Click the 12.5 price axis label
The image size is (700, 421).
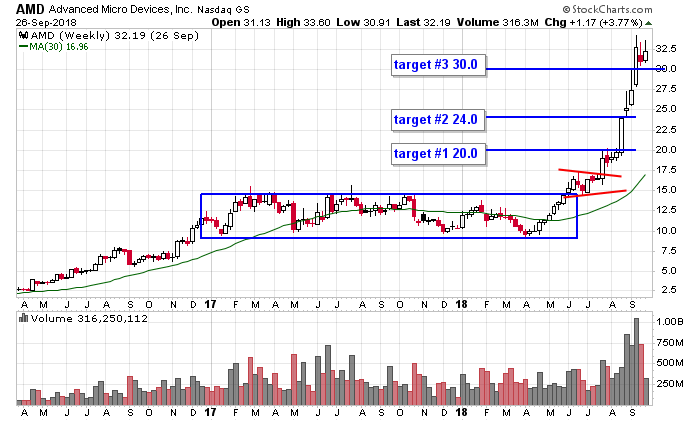[x=666, y=210]
